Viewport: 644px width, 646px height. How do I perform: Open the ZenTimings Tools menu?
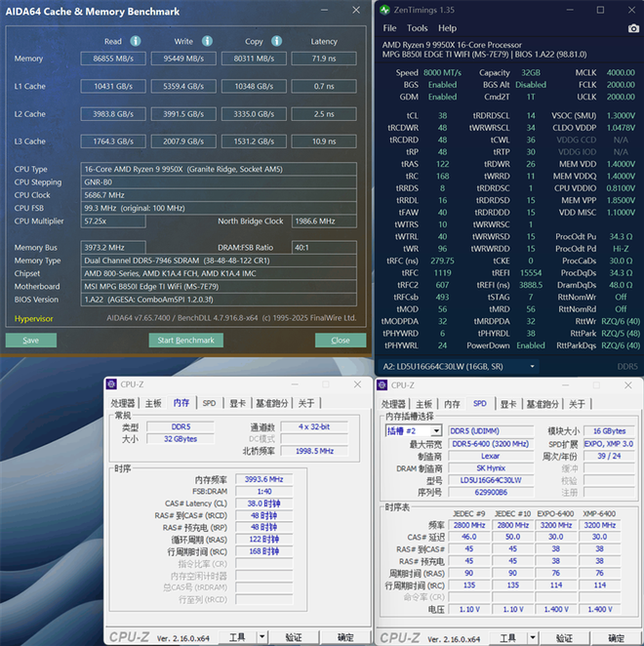(417, 29)
